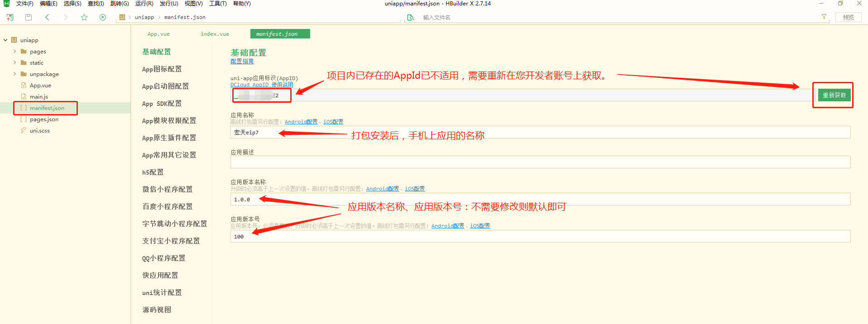Open the 运行(R) menu

[x=144, y=4]
